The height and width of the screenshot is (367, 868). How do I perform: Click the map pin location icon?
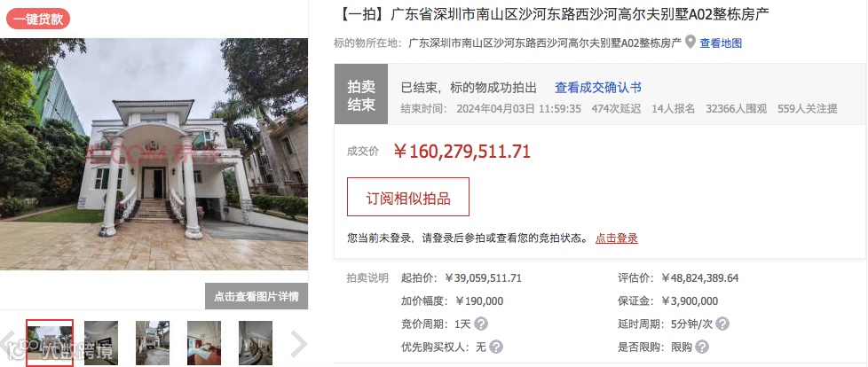tap(690, 42)
